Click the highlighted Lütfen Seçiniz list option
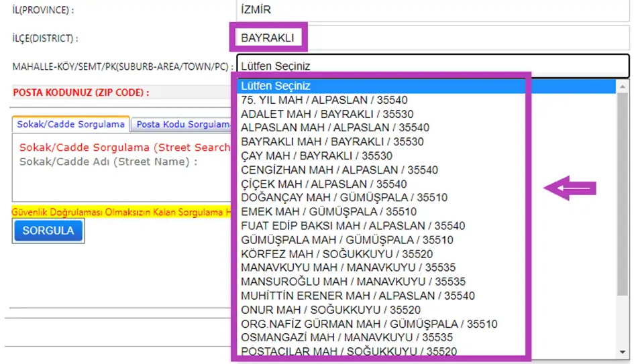This screenshot has width=634, height=364. 275,86
